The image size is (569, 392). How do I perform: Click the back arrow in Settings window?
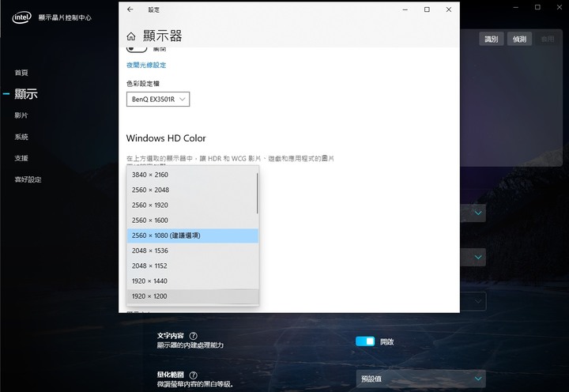click(x=130, y=9)
